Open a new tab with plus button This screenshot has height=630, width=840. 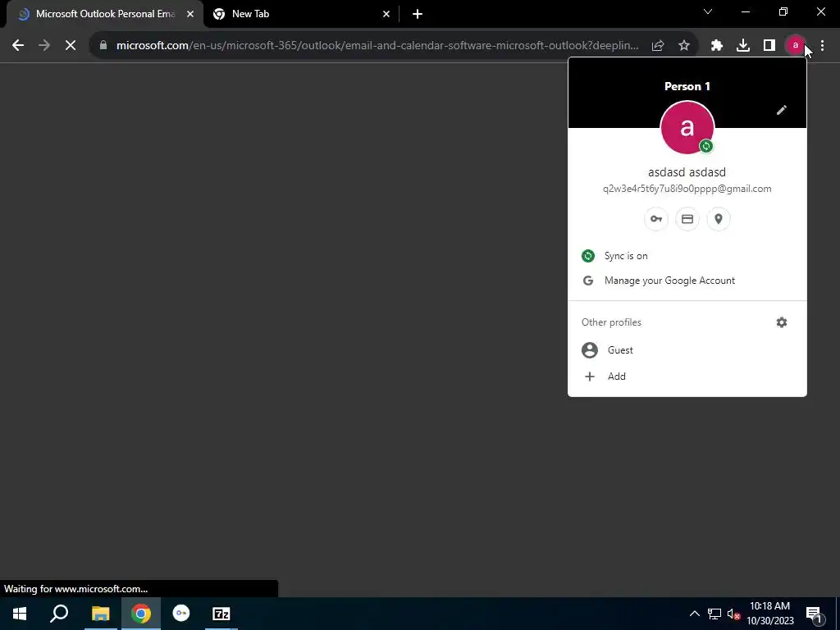418,14
